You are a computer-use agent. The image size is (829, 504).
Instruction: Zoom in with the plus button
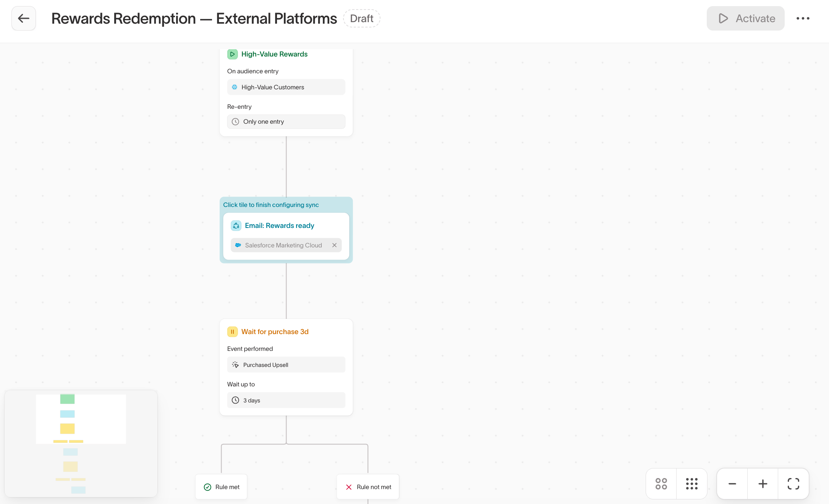coord(763,484)
